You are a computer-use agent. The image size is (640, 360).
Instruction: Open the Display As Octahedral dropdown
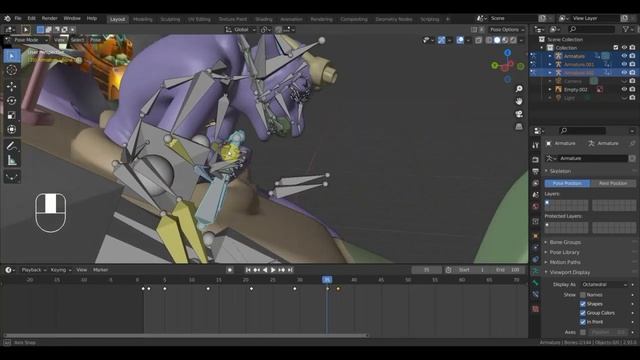pyautogui.click(x=604, y=284)
